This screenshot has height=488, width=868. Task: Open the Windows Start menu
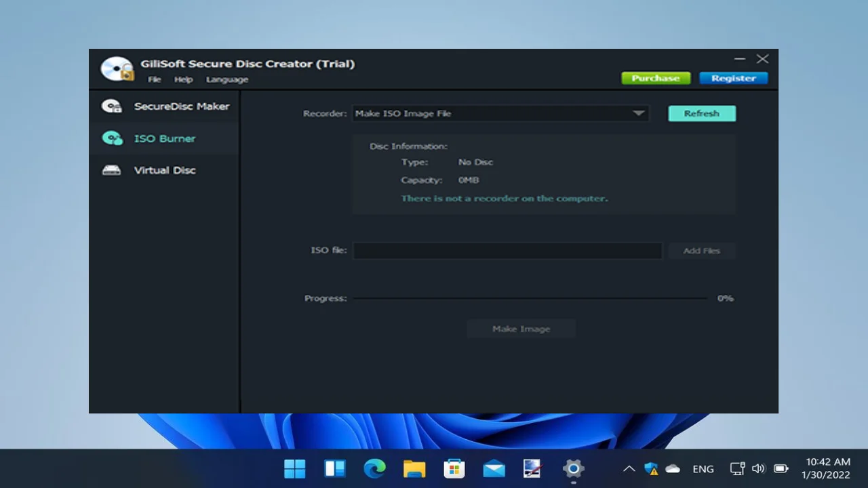295,468
